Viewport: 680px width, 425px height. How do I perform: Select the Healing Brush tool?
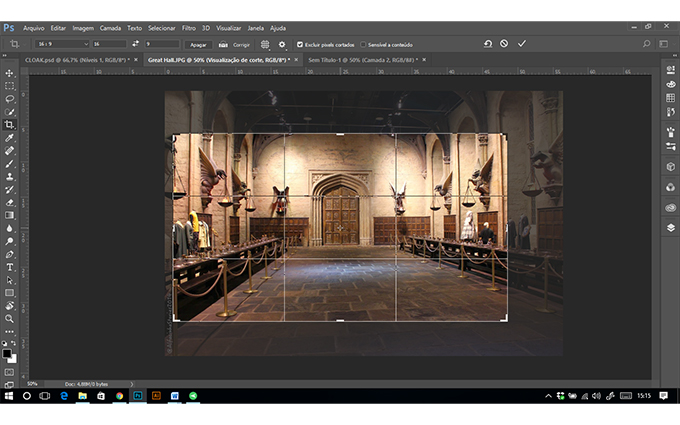pos(9,150)
